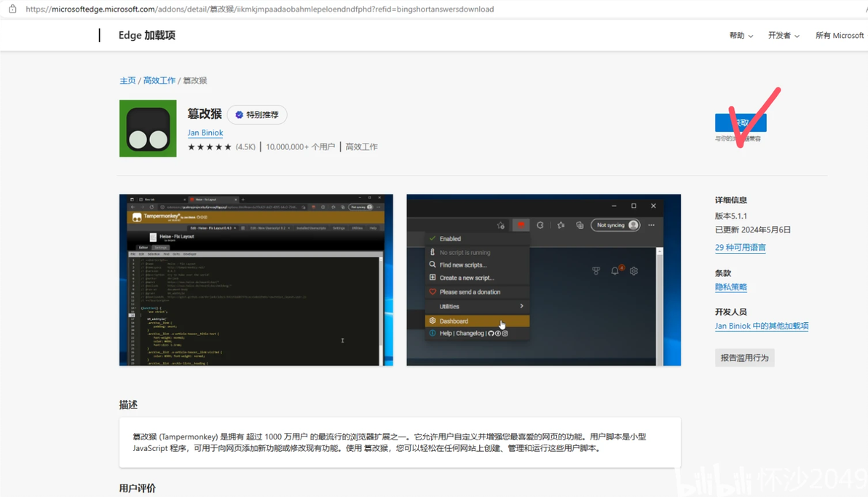Open the 隐私策略 link

point(730,287)
